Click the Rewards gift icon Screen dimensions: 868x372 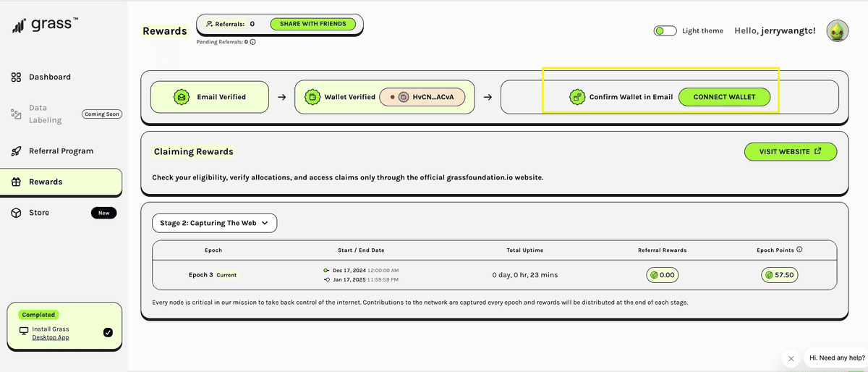pos(16,182)
